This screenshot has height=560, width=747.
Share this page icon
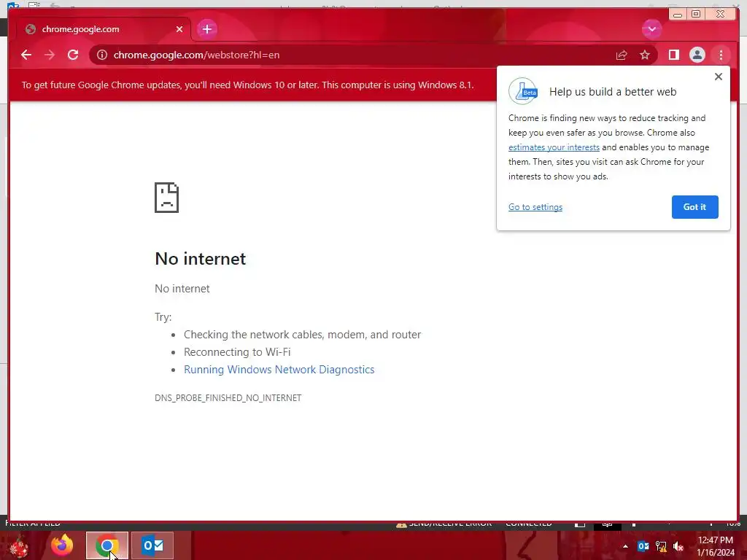click(x=622, y=55)
